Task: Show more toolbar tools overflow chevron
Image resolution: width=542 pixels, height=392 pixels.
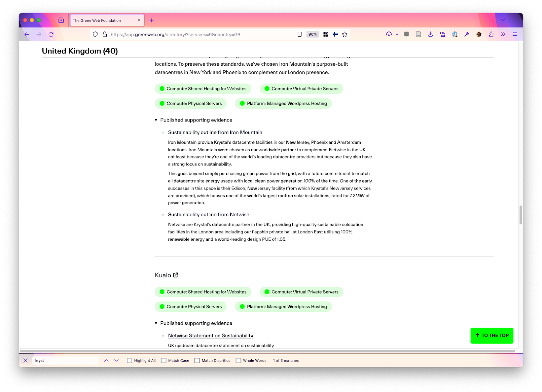Action: click(x=503, y=34)
